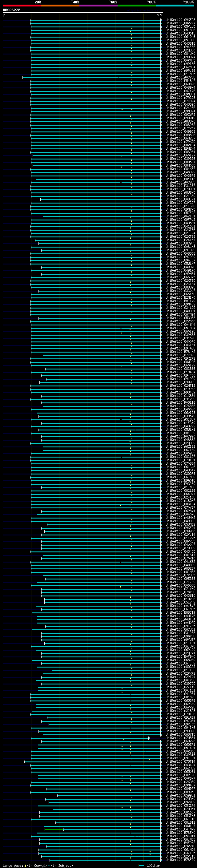This screenshot has height=868, width=197.
Task: Select label UniRef100_P07920
Action: click(x=180, y=437)
